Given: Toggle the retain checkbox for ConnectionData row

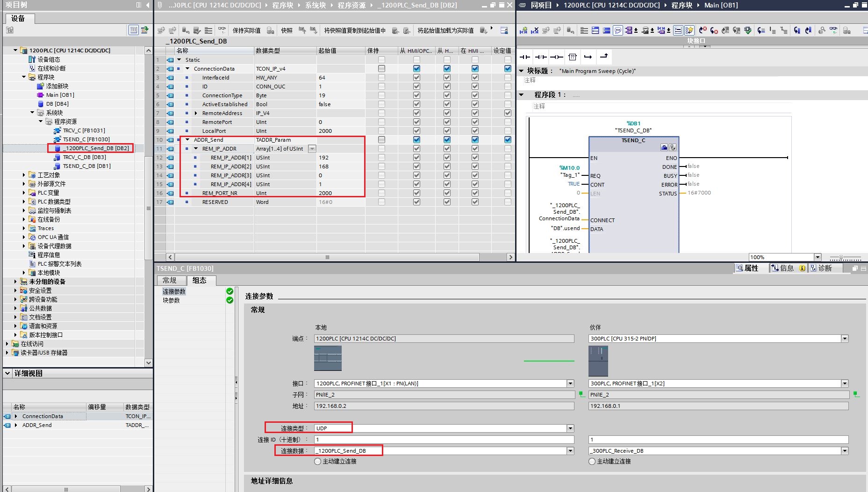Looking at the screenshot, I should click(x=381, y=69).
